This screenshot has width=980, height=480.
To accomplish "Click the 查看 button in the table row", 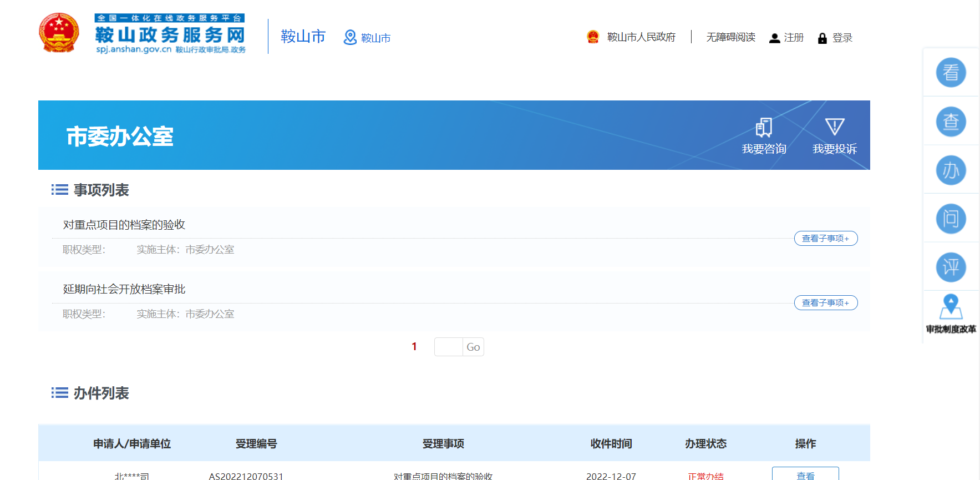I will (x=805, y=475).
